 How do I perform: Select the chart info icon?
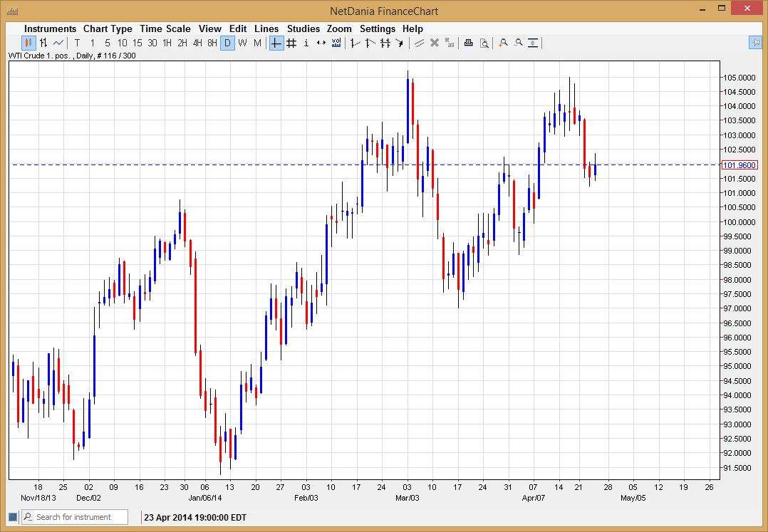coord(306,43)
